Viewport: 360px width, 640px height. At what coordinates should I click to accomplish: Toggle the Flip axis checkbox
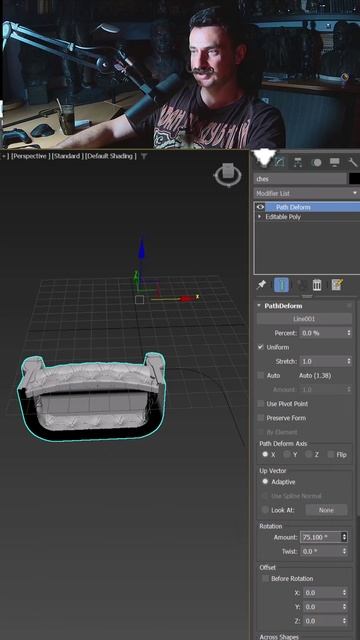coord(331,454)
